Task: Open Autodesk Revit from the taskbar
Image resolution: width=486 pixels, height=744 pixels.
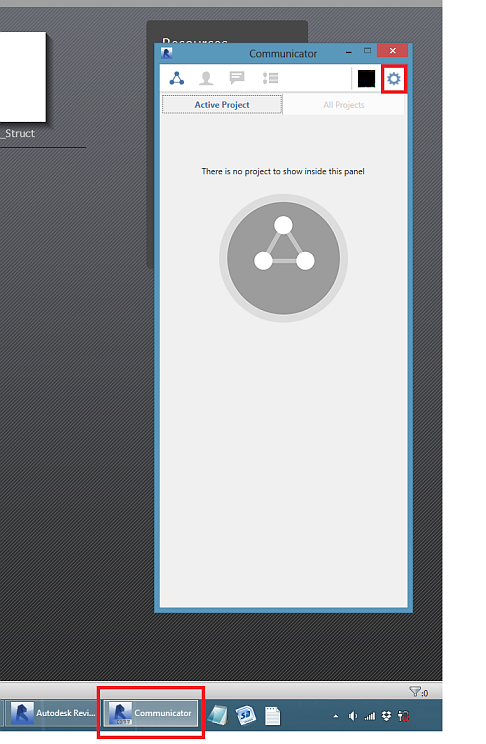Action: coord(54,713)
